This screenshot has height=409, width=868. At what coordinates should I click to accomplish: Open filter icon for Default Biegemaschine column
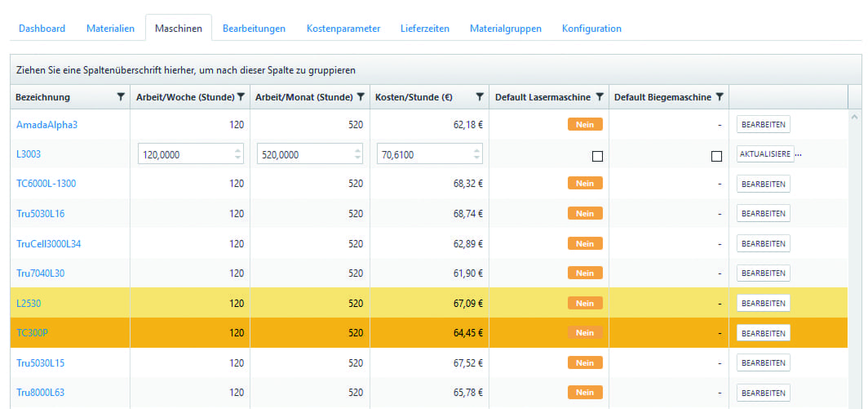720,97
